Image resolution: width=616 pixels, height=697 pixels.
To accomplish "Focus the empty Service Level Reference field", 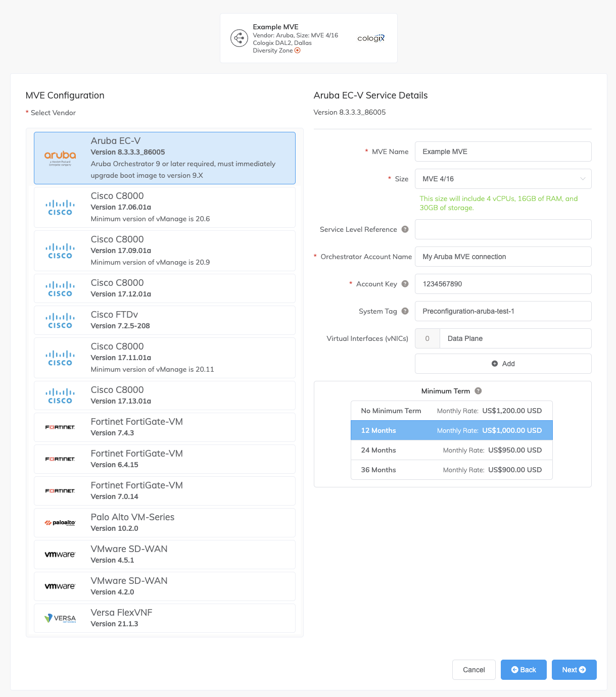I will (x=503, y=229).
